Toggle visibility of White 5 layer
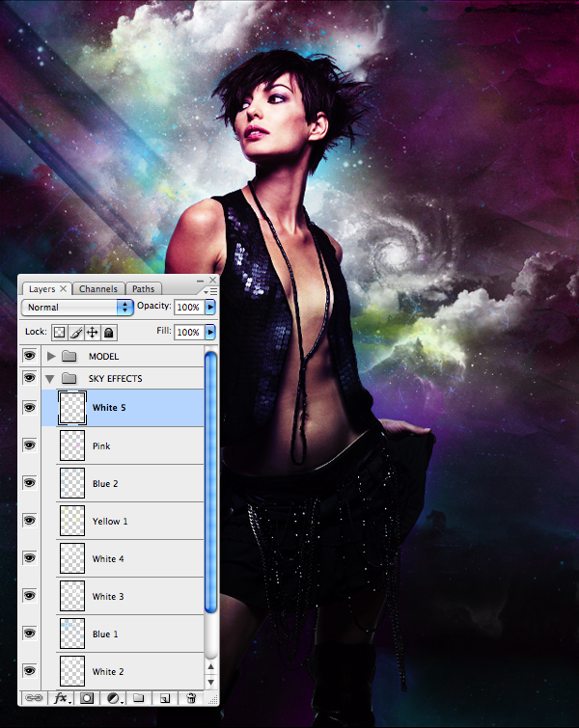This screenshot has width=579, height=728. coord(30,408)
